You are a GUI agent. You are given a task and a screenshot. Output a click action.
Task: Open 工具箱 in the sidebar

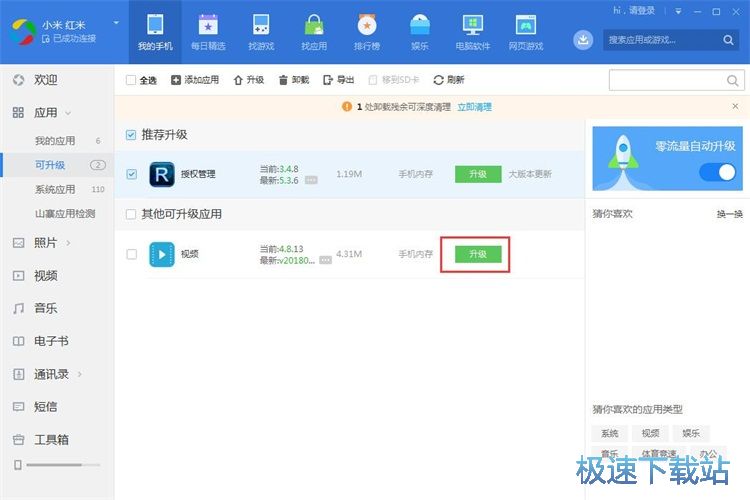click(51, 440)
